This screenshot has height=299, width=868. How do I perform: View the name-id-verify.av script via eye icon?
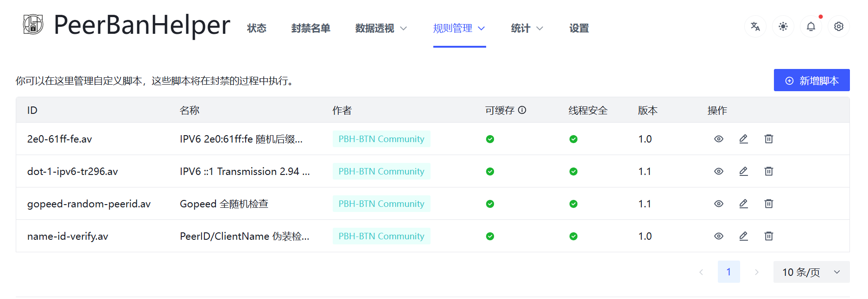tap(719, 236)
